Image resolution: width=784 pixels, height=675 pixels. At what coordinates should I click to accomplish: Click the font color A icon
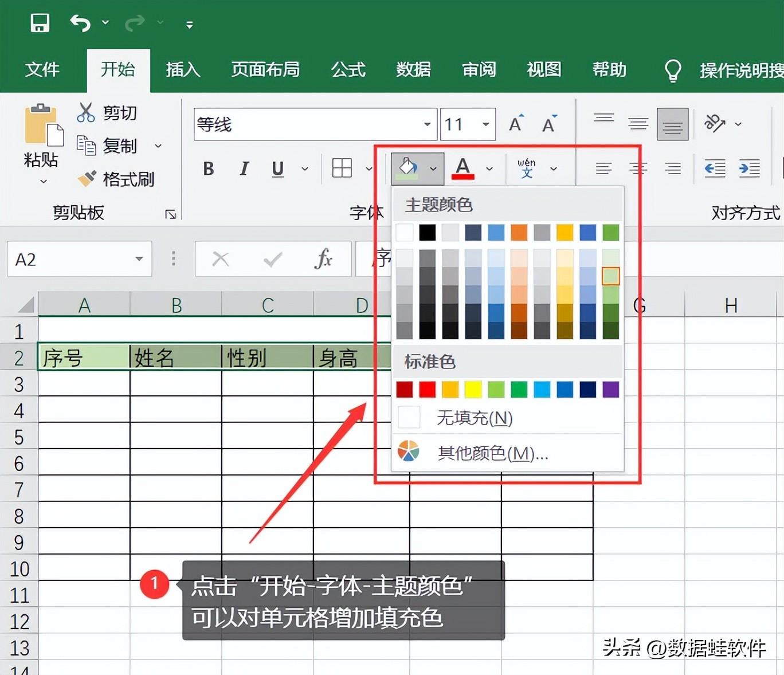pyautogui.click(x=463, y=168)
